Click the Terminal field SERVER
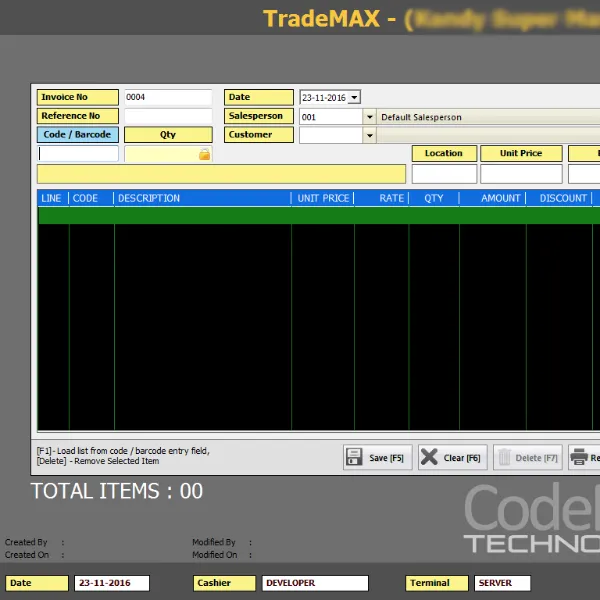 click(502, 583)
